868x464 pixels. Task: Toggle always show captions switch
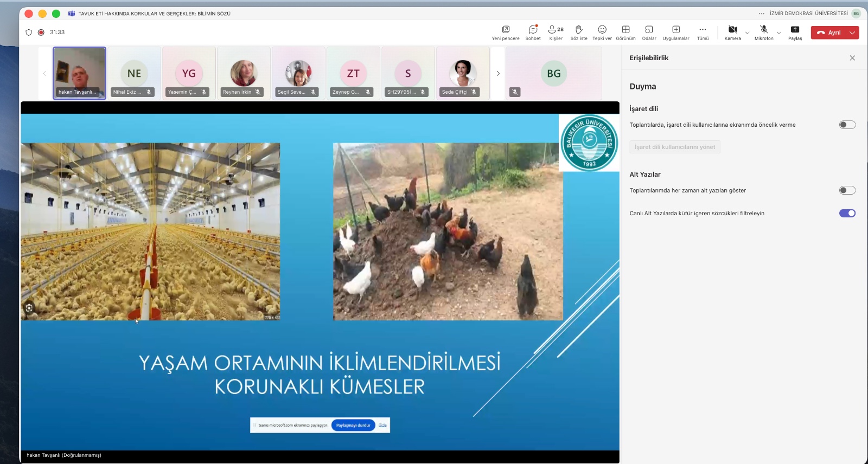click(847, 190)
